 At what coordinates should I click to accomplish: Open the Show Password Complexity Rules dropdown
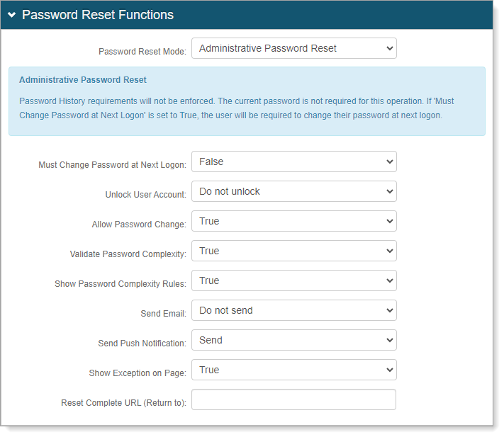coord(293,280)
